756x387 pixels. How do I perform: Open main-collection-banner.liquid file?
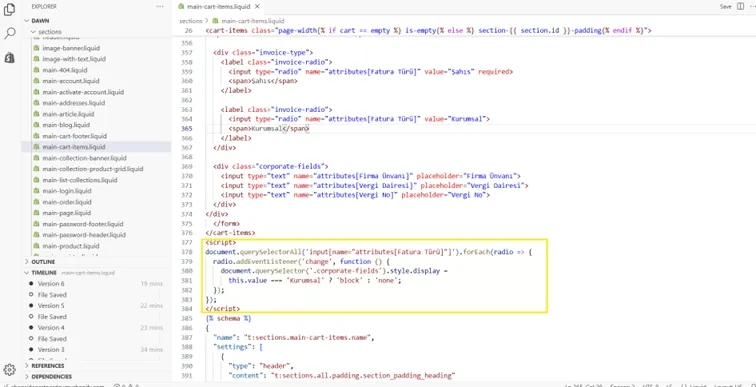(x=84, y=158)
